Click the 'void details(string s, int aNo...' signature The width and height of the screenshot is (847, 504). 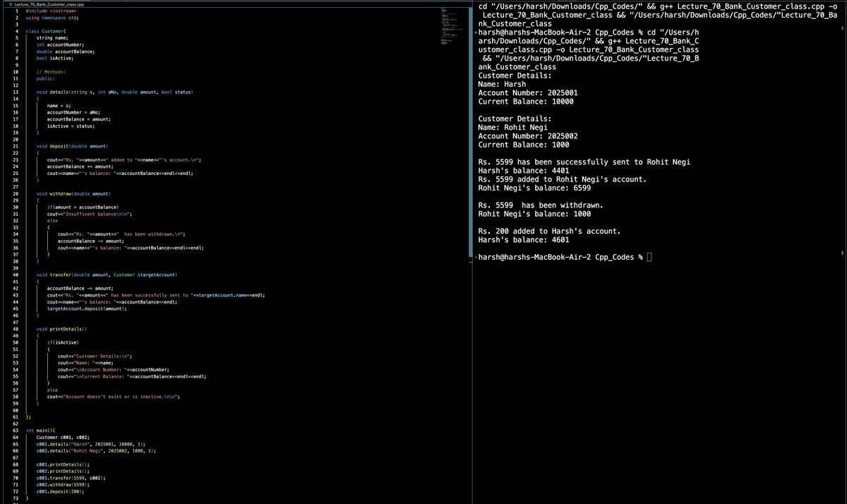tap(115, 92)
